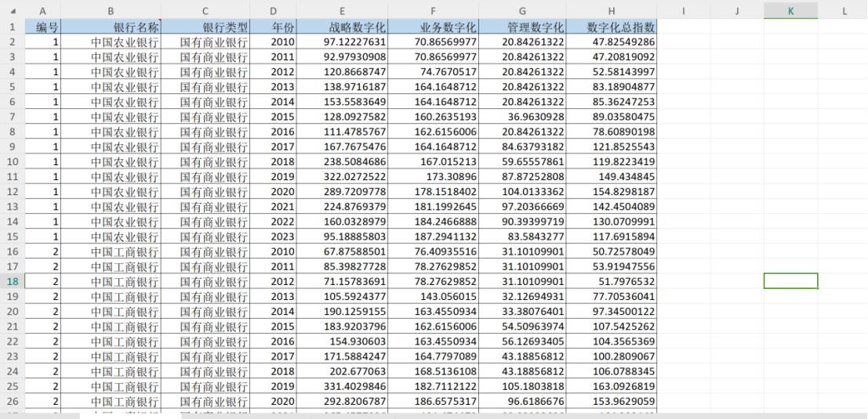The image size is (868, 419).
Task: Select row 18 header
Action: click(x=13, y=281)
